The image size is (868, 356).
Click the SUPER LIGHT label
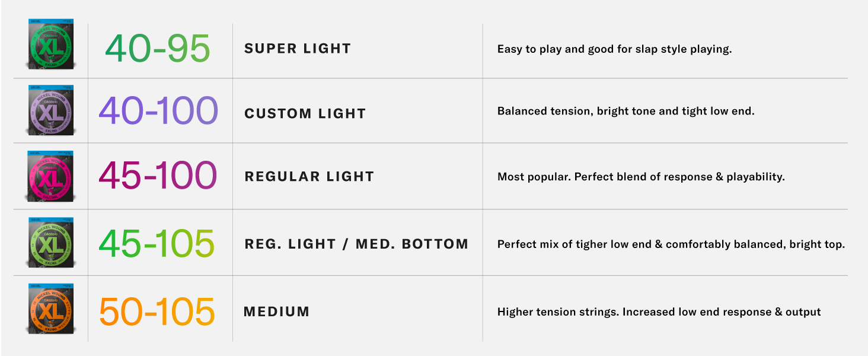click(298, 49)
